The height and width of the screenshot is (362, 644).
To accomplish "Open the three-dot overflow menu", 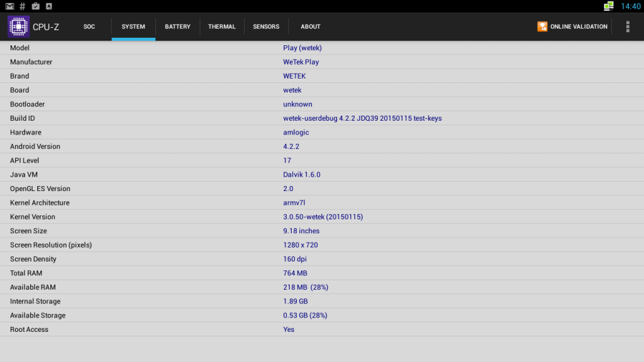I will coord(628,26).
